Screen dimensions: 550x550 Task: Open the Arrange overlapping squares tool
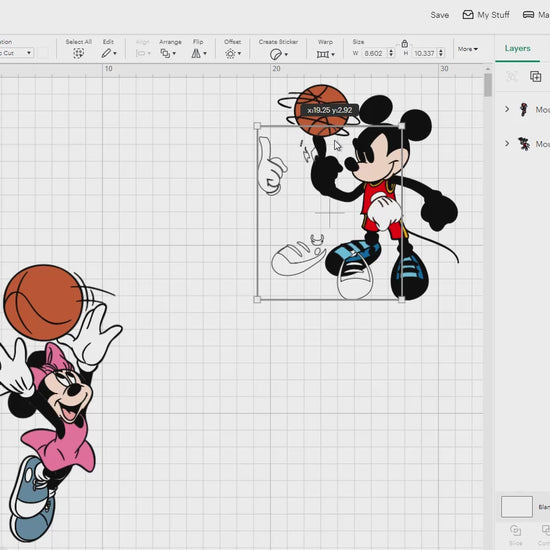coord(165,53)
